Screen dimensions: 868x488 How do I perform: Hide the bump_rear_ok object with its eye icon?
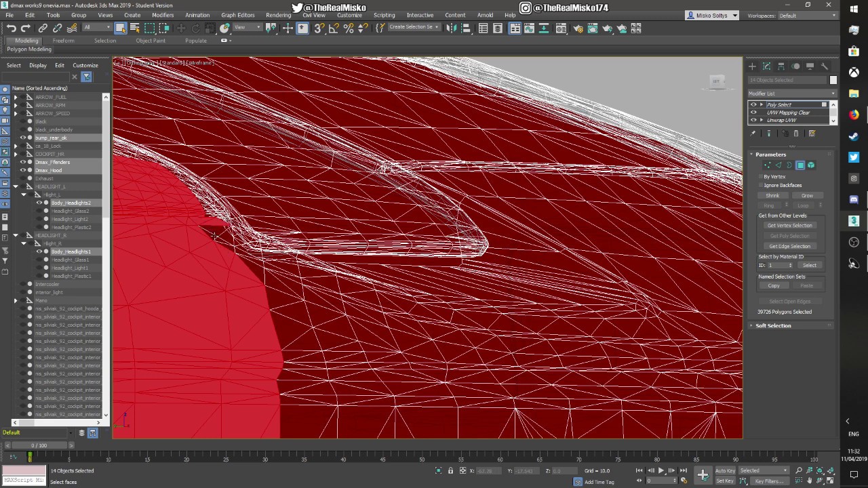click(22, 138)
